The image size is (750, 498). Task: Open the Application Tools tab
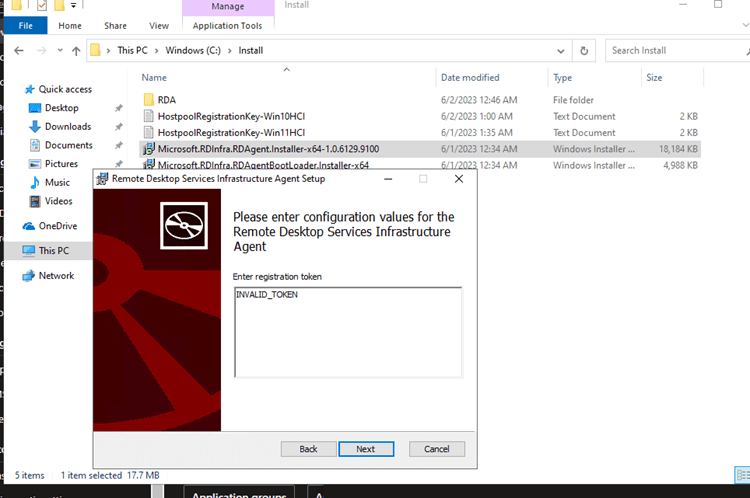coord(226,26)
